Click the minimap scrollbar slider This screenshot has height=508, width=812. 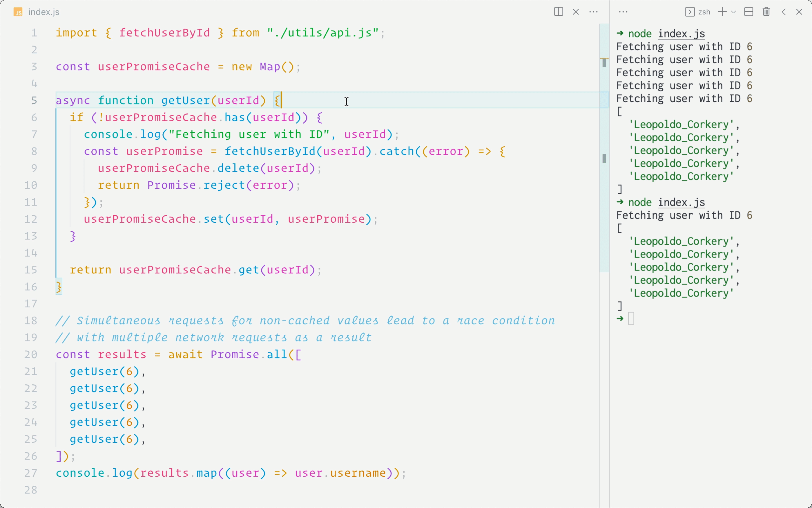(x=604, y=148)
